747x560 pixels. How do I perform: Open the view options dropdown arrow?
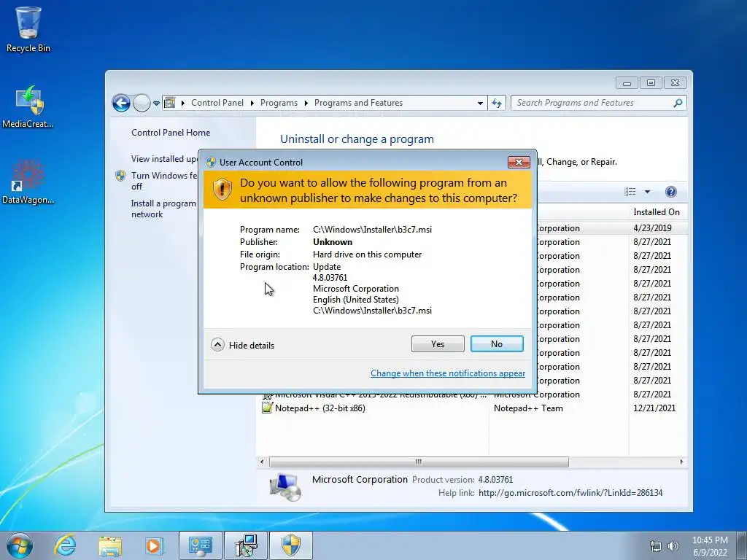[x=648, y=192]
